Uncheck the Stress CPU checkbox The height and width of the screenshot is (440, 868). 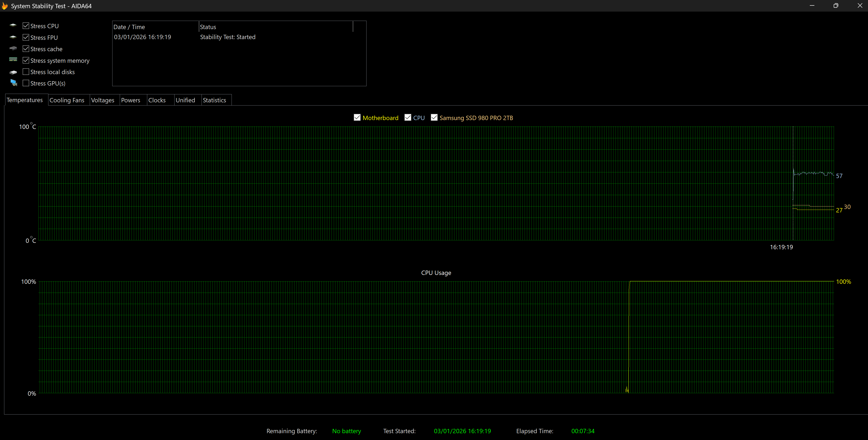tap(26, 26)
